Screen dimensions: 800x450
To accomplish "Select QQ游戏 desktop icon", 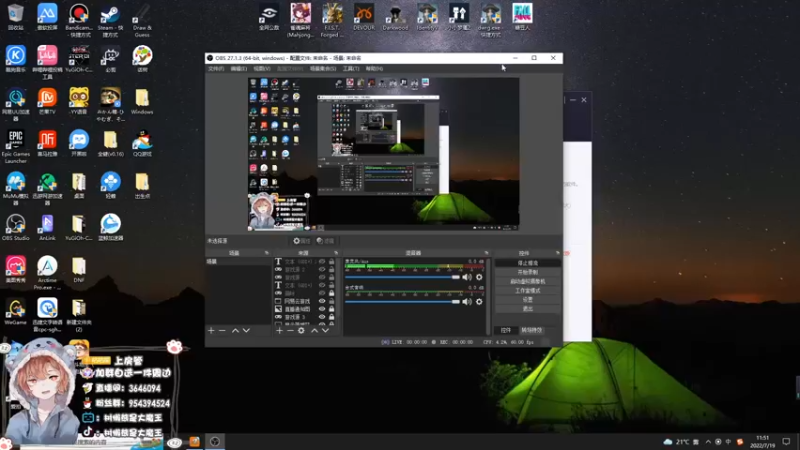I will pos(142,143).
